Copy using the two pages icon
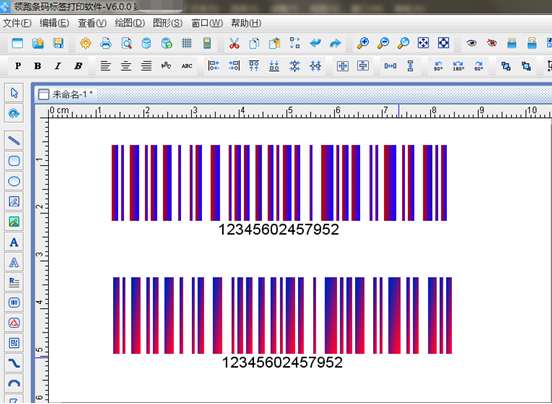Screen dimensions: 552x404 coord(254,43)
